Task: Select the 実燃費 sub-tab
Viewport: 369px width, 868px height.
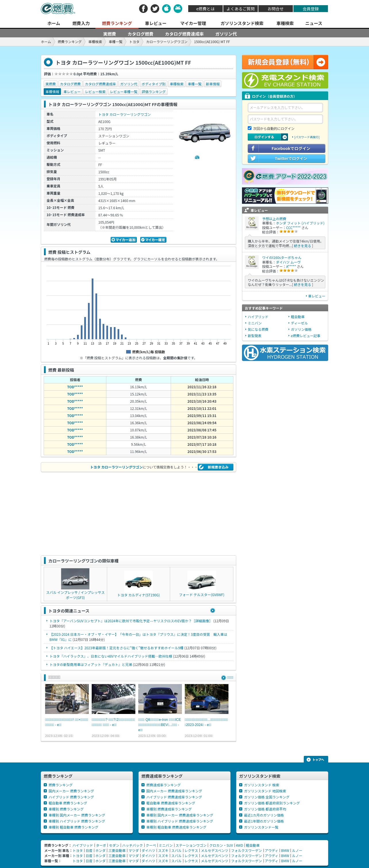Action: point(109,34)
